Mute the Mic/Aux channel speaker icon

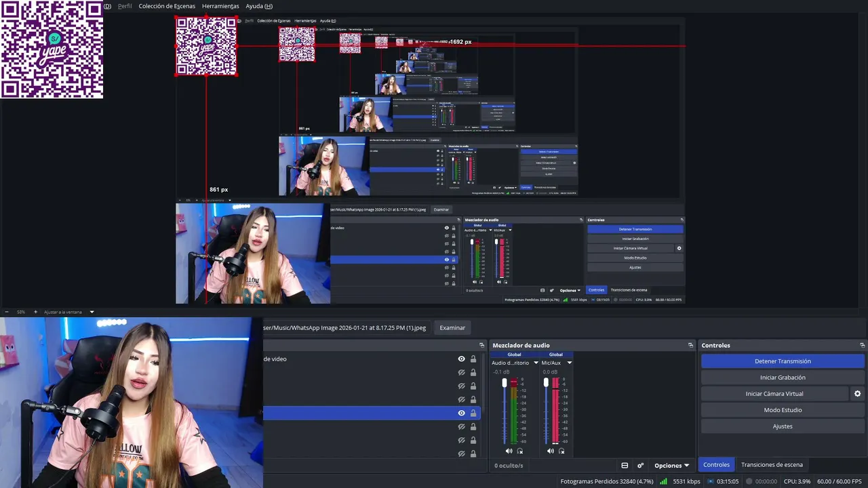pos(550,451)
